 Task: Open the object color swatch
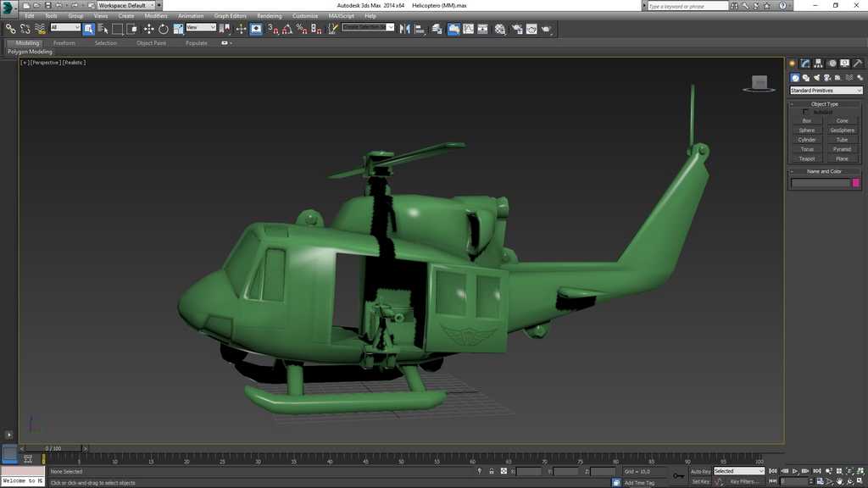[854, 182]
